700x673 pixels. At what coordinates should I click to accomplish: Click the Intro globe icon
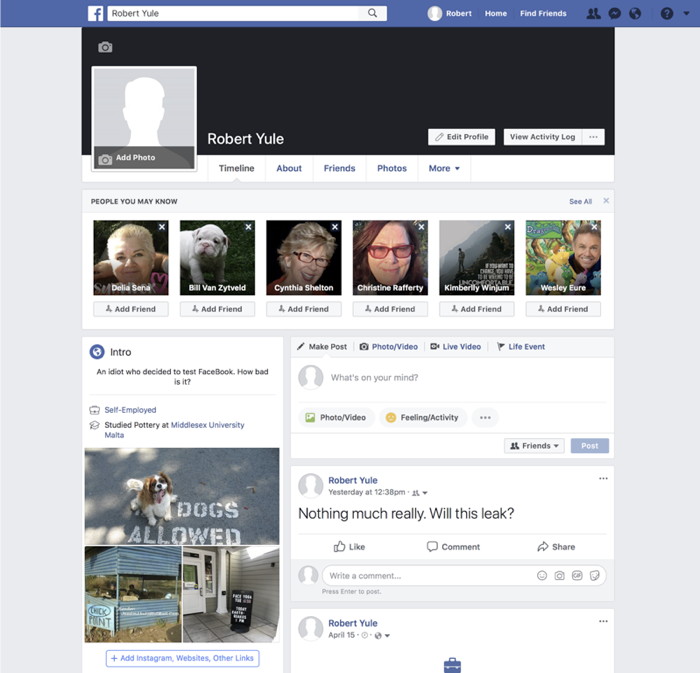(x=97, y=352)
